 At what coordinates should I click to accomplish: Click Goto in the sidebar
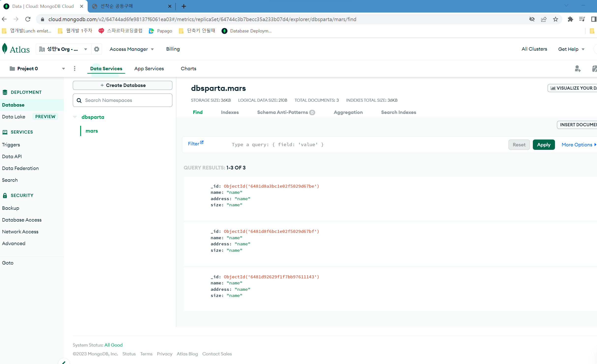[8, 263]
